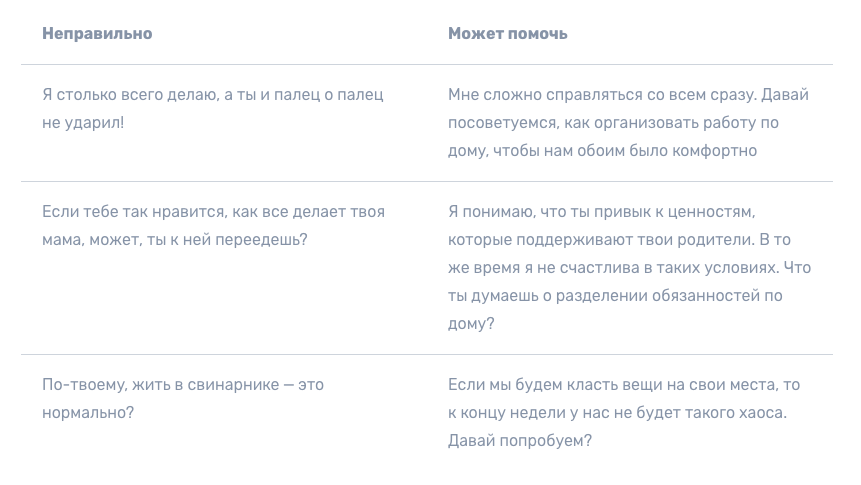Click 'По-твоему, жить в свинарнике — это'
The width and height of the screenshot is (861, 485).
click(x=183, y=385)
